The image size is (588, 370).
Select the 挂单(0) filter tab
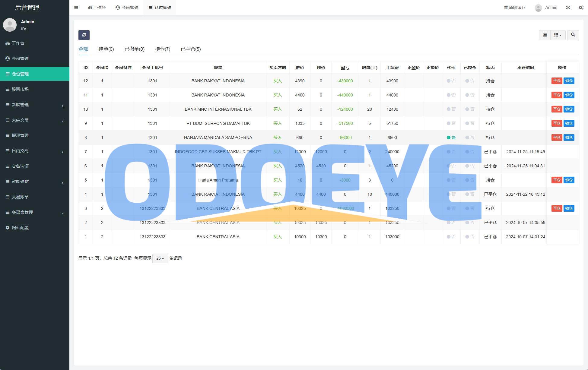click(106, 49)
